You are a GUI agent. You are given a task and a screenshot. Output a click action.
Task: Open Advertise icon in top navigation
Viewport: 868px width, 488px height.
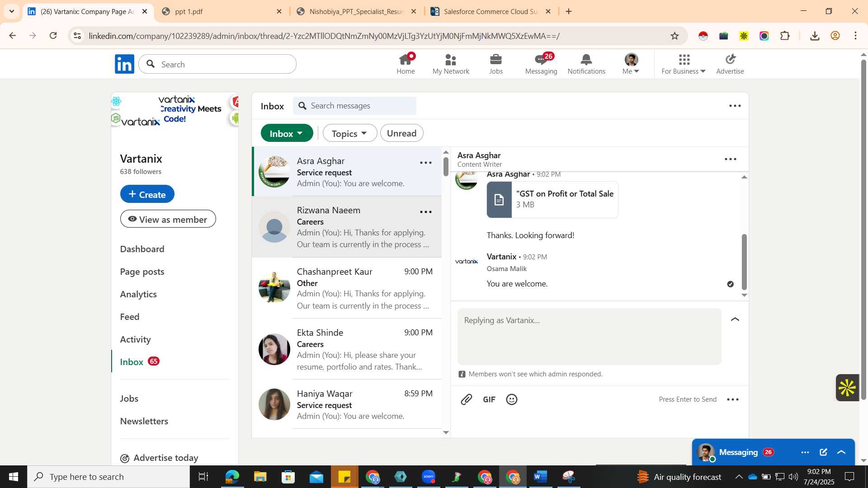[730, 64]
